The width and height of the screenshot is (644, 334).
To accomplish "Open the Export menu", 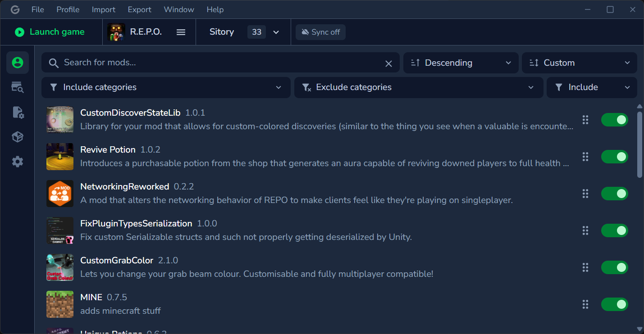I will tap(140, 9).
